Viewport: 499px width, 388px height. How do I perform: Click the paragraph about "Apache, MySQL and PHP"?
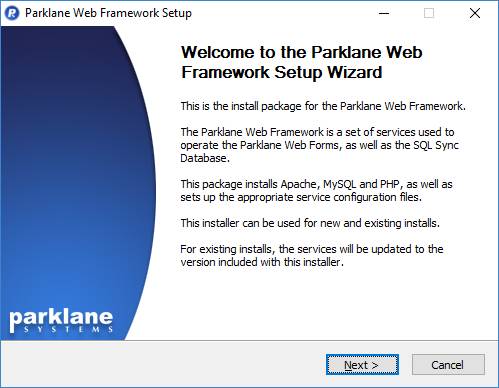click(316, 191)
